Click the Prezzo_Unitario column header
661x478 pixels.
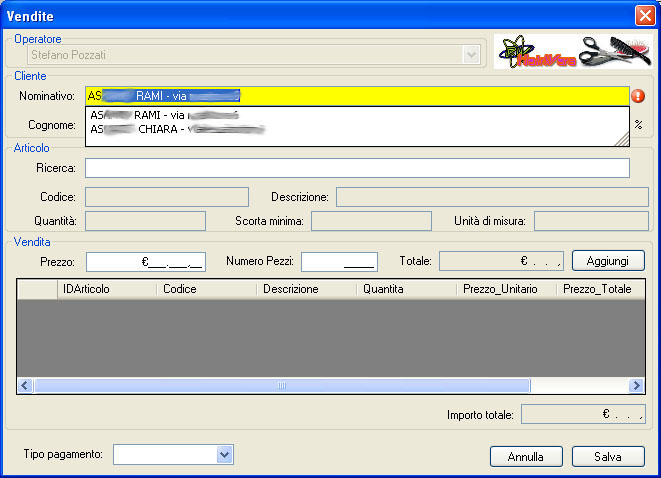(x=507, y=289)
